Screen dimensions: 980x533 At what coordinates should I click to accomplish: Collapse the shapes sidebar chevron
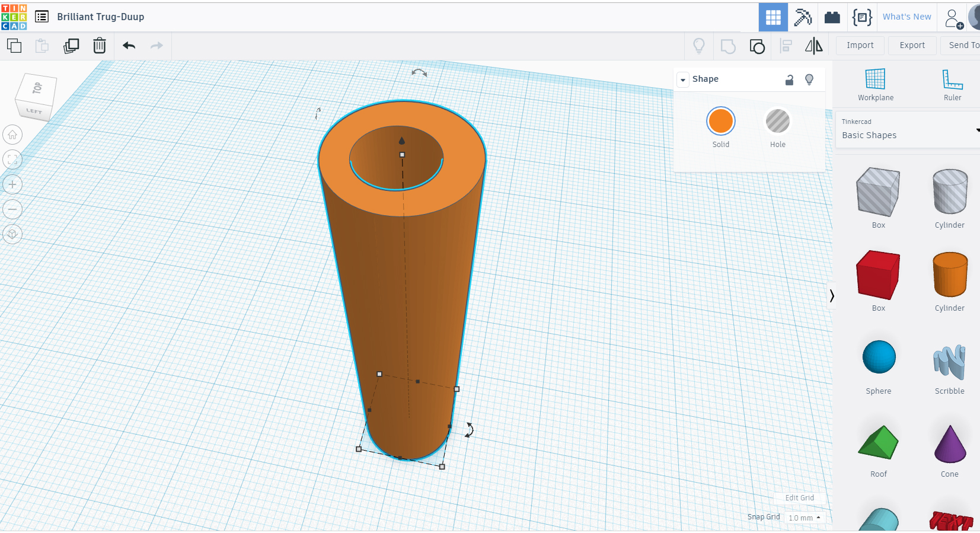point(831,295)
